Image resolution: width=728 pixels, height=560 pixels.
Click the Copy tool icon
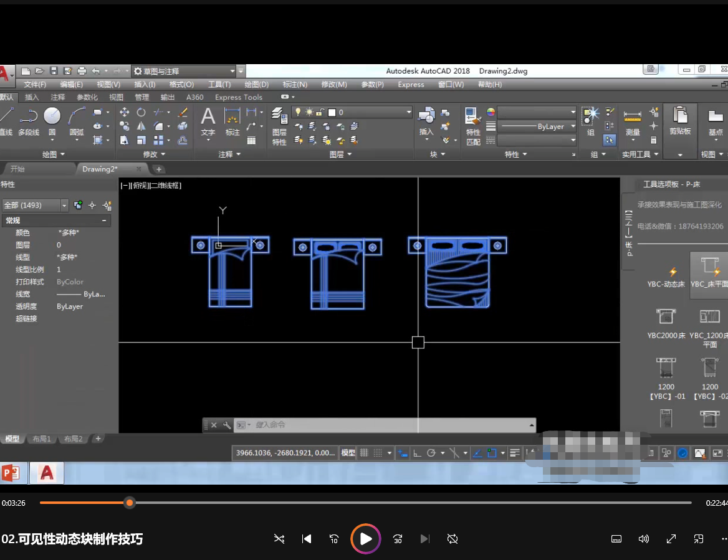pos(124,126)
